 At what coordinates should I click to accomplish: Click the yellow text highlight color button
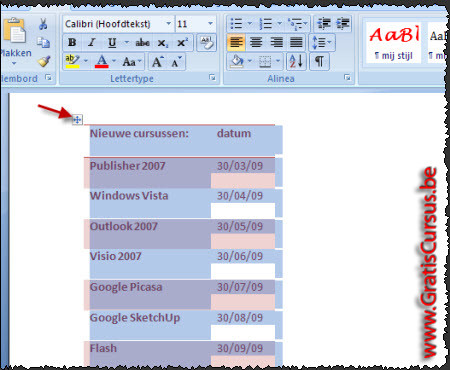click(x=72, y=62)
